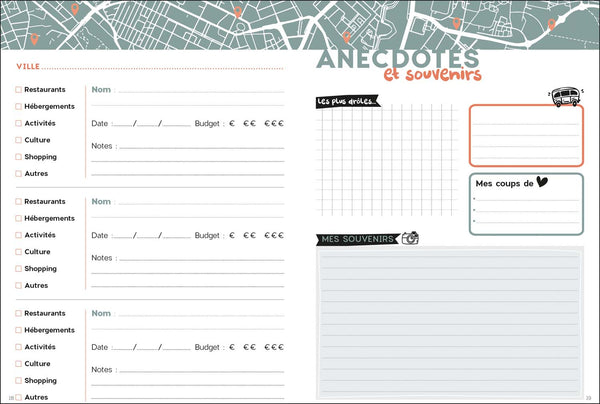600x404 pixels.
Task: Tick Shopping checkbox in the bottom entry
Action: point(18,381)
